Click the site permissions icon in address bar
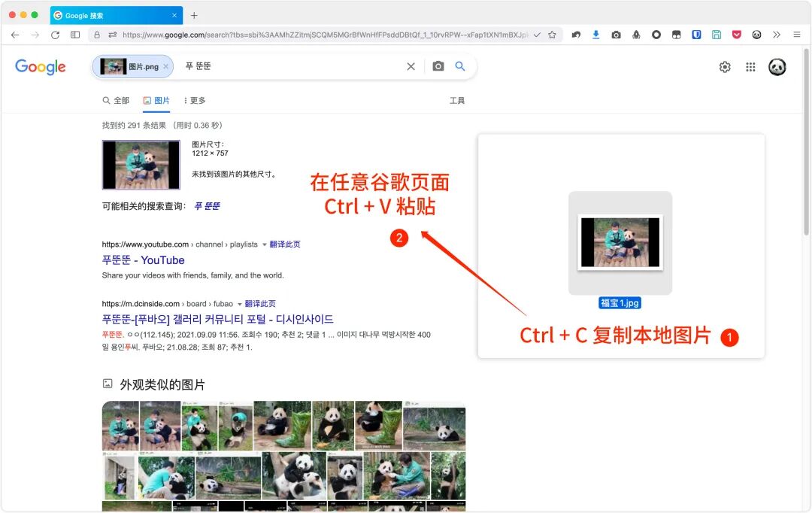 [x=112, y=35]
